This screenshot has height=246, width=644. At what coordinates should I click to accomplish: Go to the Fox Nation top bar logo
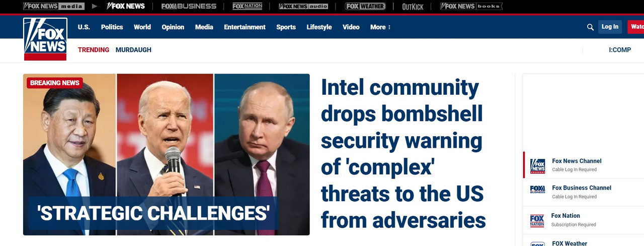click(x=247, y=7)
